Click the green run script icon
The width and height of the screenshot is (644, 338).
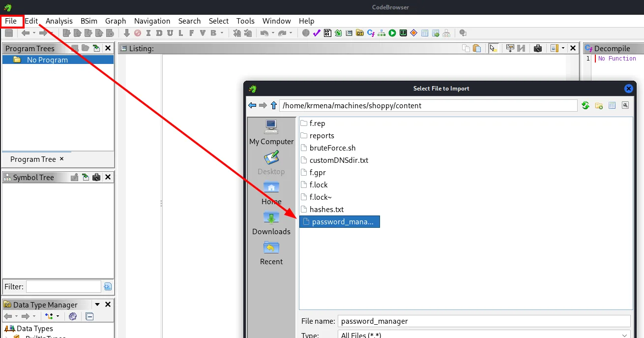(x=392, y=33)
